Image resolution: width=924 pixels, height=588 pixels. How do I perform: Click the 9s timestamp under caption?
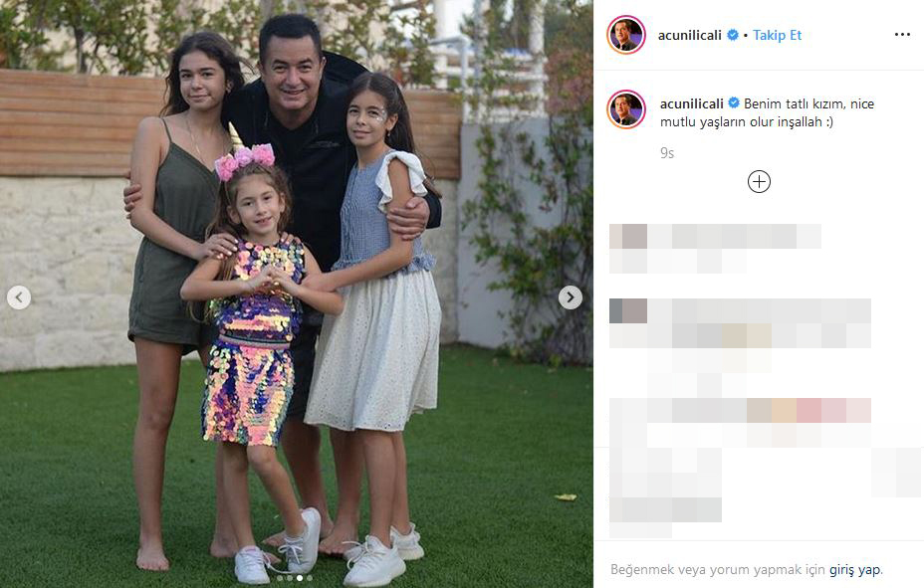pyautogui.click(x=667, y=153)
